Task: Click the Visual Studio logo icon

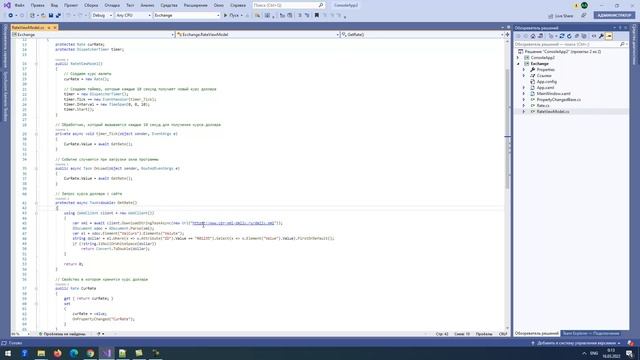Action: pyautogui.click(x=7, y=5)
